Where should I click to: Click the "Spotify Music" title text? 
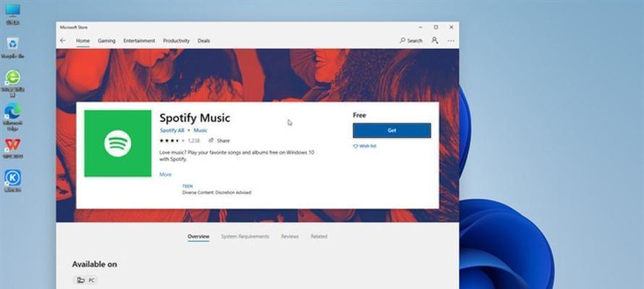click(195, 118)
